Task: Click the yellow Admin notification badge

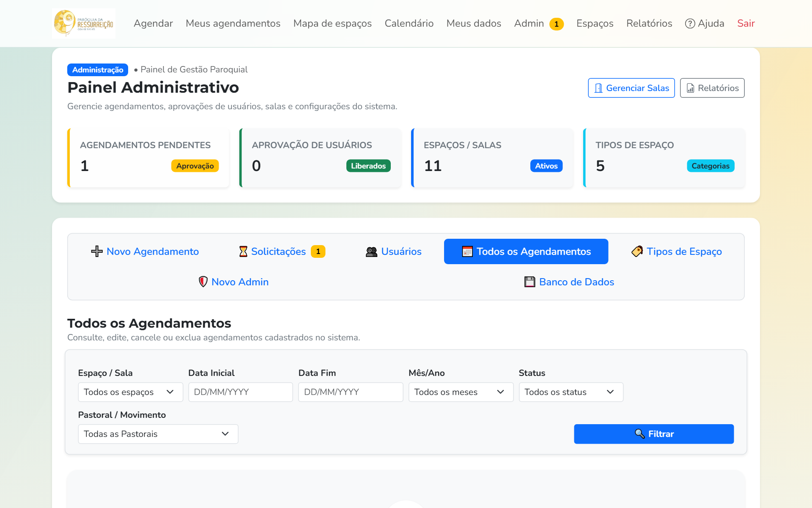Action: click(x=557, y=24)
